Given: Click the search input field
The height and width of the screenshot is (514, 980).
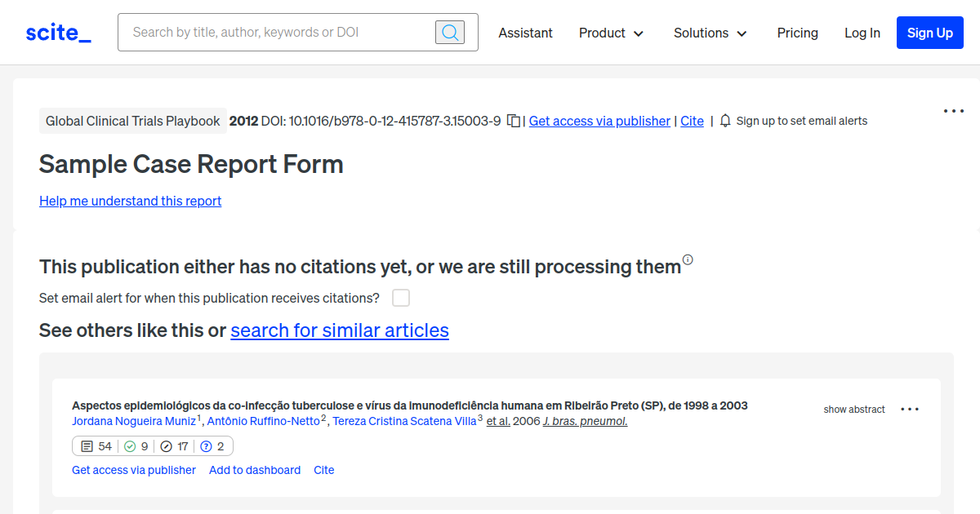Looking at the screenshot, I should pyautogui.click(x=278, y=32).
